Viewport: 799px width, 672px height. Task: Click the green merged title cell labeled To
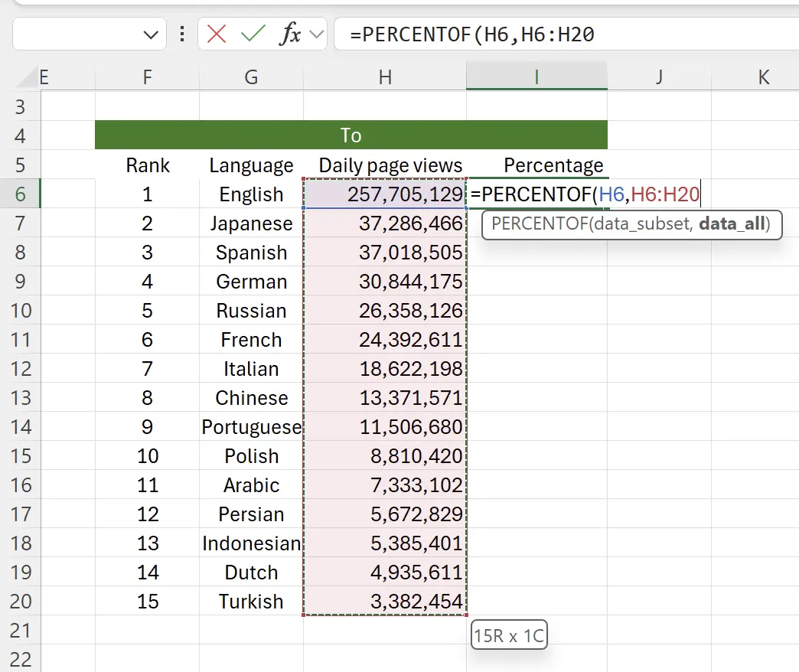click(x=351, y=135)
